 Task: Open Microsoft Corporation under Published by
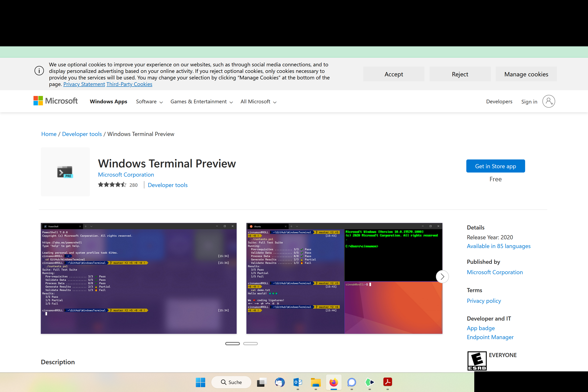[495, 272]
